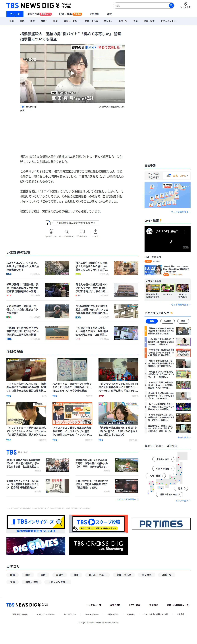
Task: Switch to the 深掘りDIG main tab
Action: (39, 14)
